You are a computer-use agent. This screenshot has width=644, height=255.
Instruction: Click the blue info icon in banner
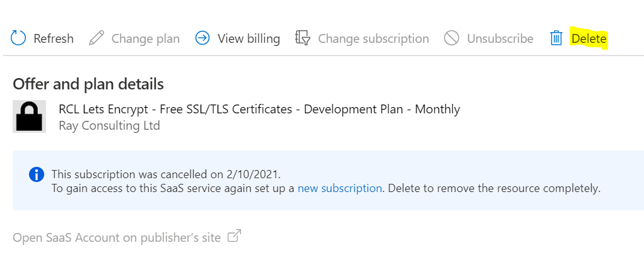tap(37, 174)
